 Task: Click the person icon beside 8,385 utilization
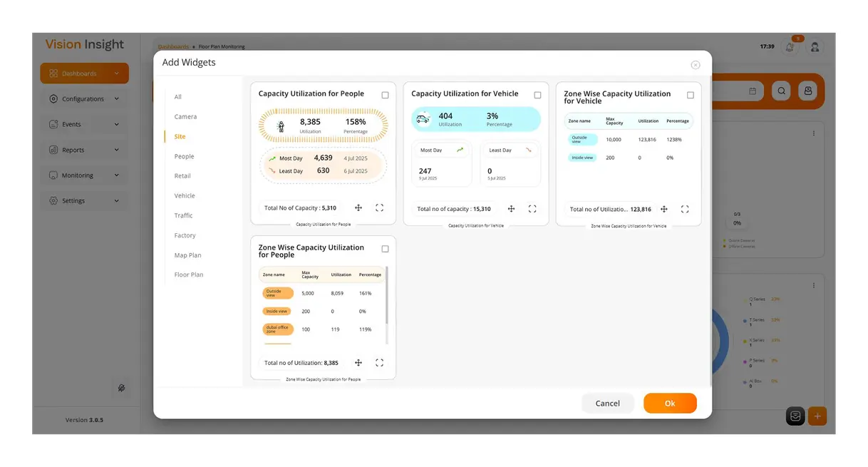pyautogui.click(x=281, y=126)
